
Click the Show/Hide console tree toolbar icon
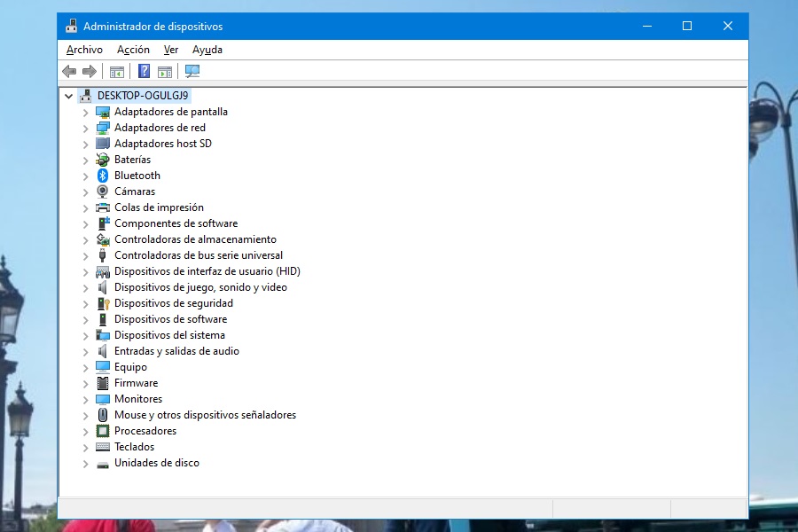117,72
